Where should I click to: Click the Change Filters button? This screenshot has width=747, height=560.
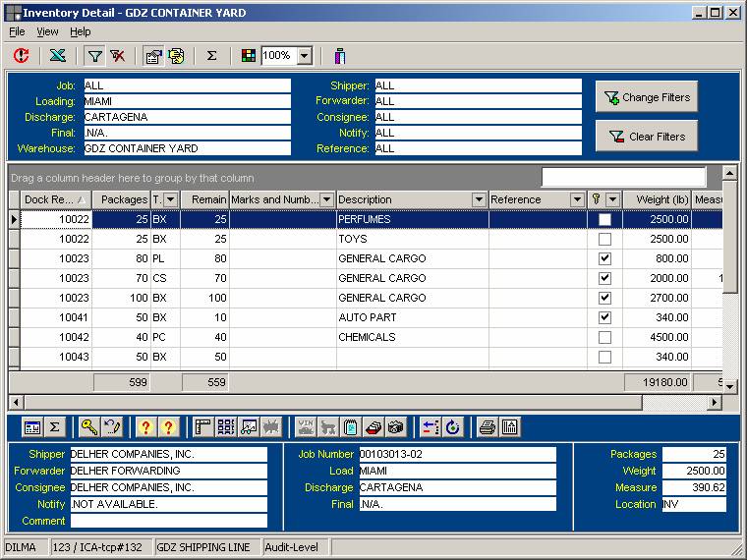coord(646,97)
